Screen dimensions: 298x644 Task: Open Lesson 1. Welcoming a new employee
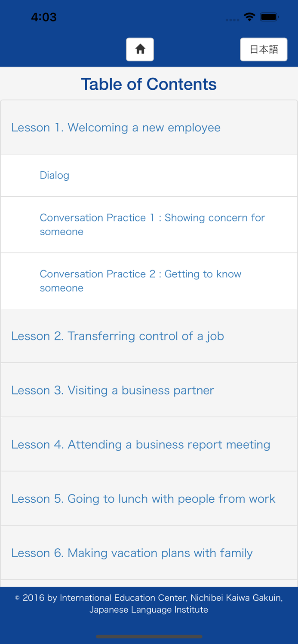pyautogui.click(x=116, y=127)
